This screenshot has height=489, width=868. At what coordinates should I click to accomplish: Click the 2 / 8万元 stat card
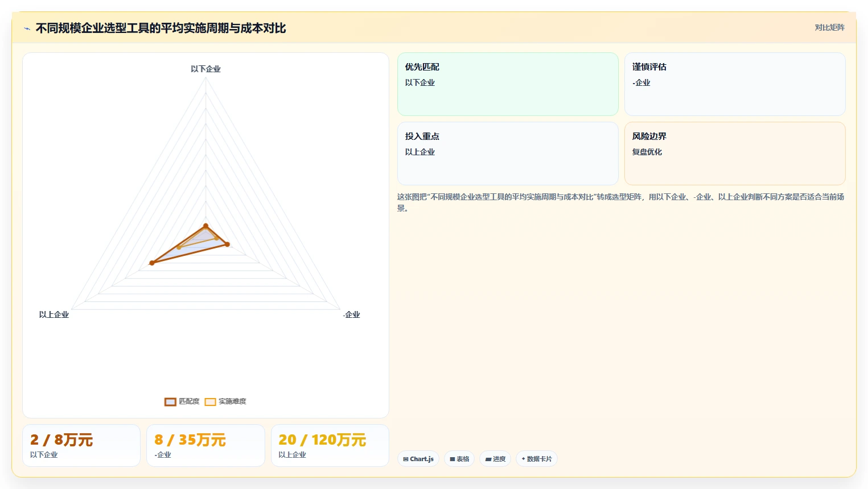click(81, 445)
